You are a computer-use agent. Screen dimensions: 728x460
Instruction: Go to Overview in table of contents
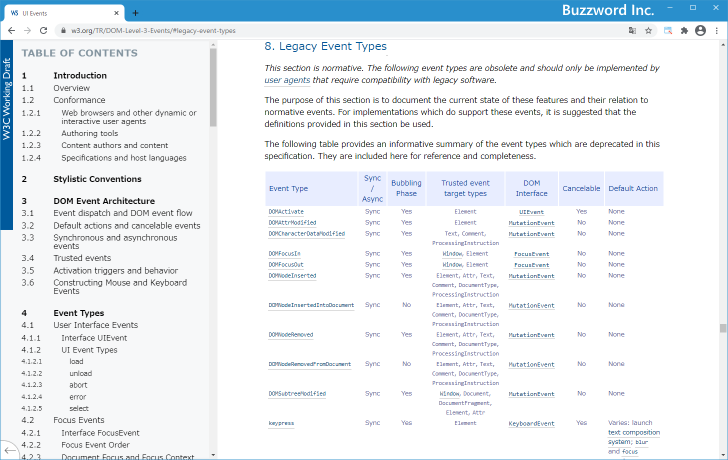72,88
